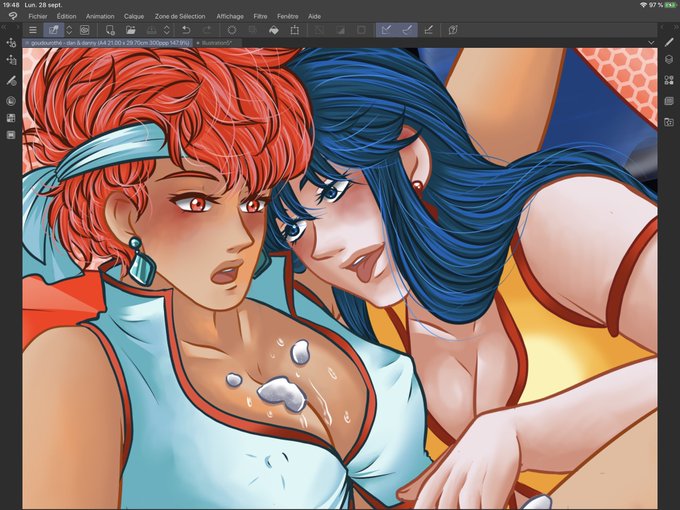Open the Clip Studio Paint support icon
The image size is (680, 510).
pyautogui.click(x=453, y=30)
